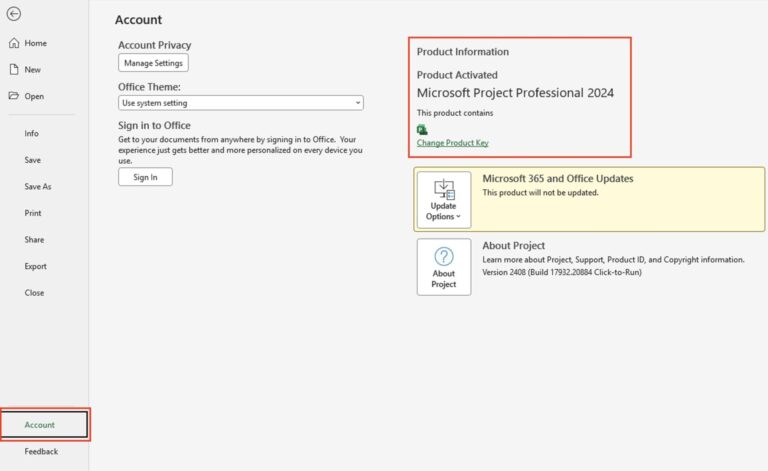
Task: Click the Open folder icon
Action: (x=14, y=95)
